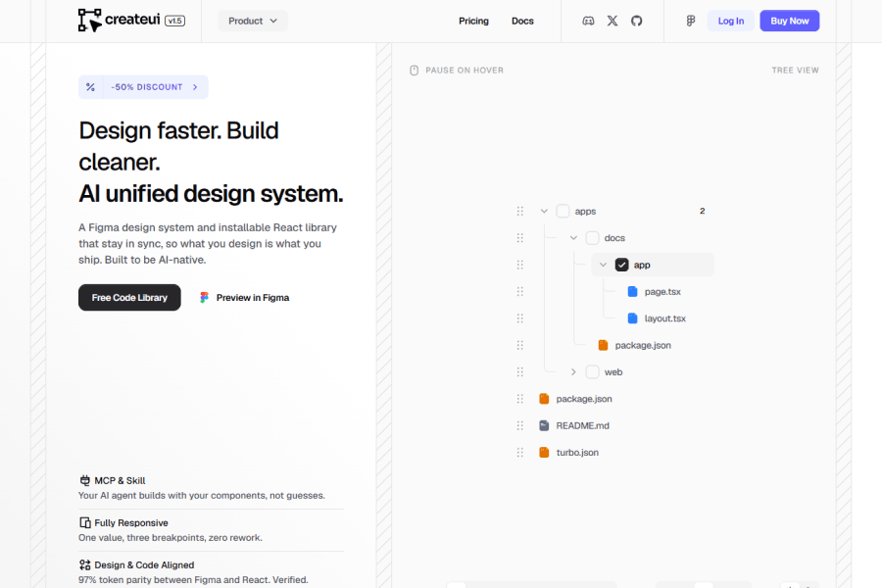Select the page.tsx file name
The width and height of the screenshot is (882, 588).
(662, 291)
